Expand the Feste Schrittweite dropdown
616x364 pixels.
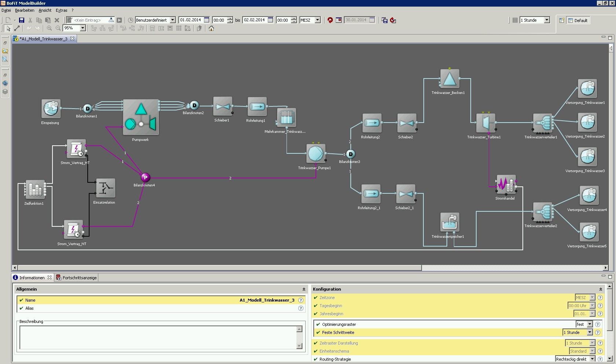[590, 332]
